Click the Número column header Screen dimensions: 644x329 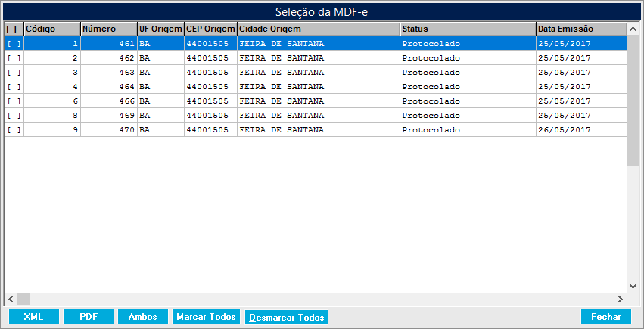(x=109, y=29)
